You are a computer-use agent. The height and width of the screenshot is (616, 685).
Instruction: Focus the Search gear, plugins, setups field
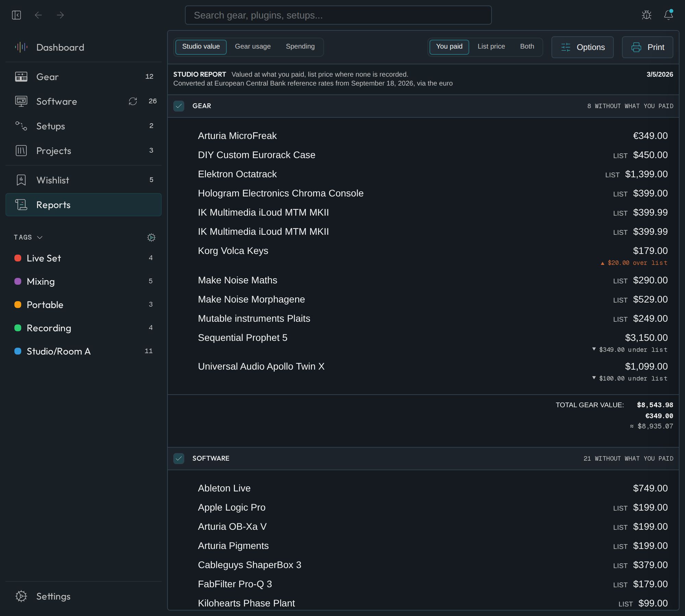pos(338,15)
